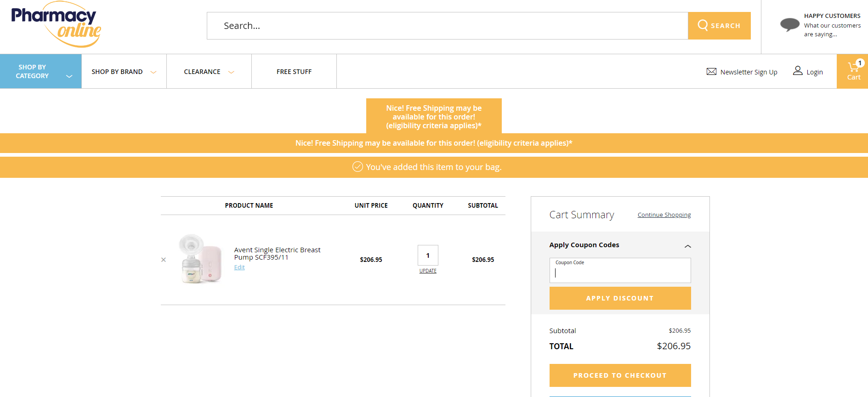Viewport: 868px width, 397px height.
Task: Open the happy customers speech bubble
Action: [789, 24]
